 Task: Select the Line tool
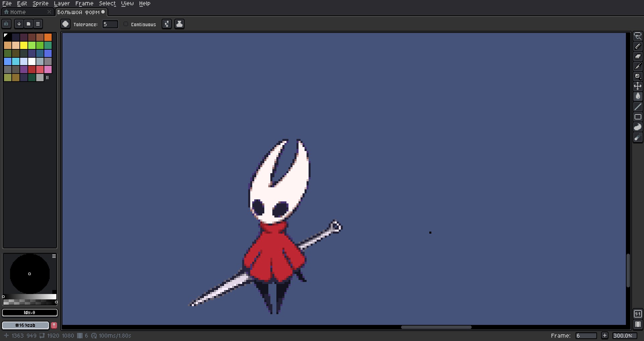[x=638, y=107]
